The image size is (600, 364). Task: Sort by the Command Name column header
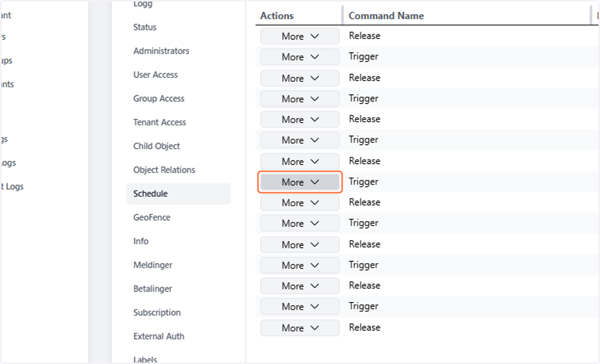pyautogui.click(x=386, y=16)
